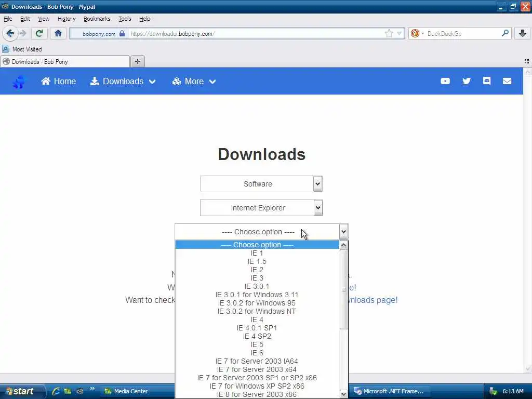Viewport: 532px width, 399px height.
Task: Choose IE 3.0.1 for Windows 3.11
Action: point(257,295)
